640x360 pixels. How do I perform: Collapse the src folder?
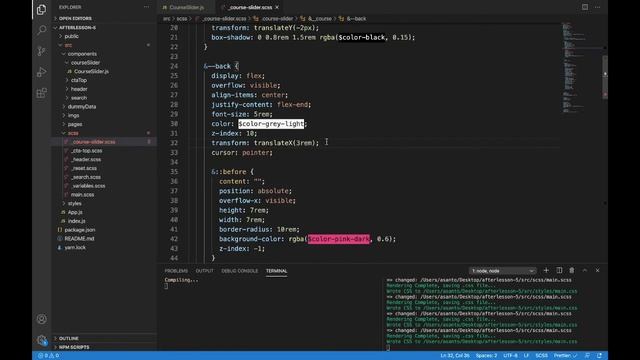(68, 45)
